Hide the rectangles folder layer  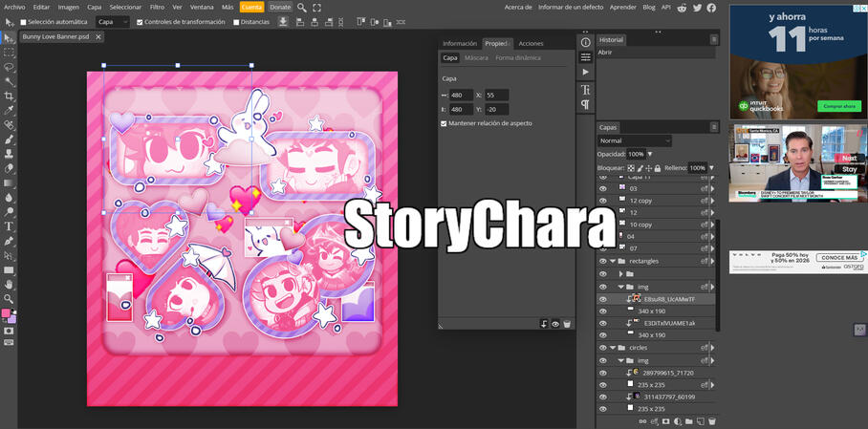tap(602, 261)
